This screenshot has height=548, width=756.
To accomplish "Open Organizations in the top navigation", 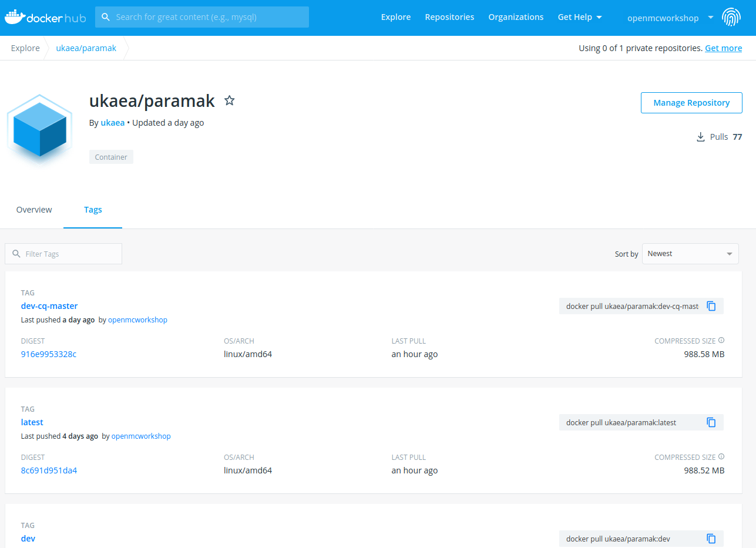I will 516,17.
